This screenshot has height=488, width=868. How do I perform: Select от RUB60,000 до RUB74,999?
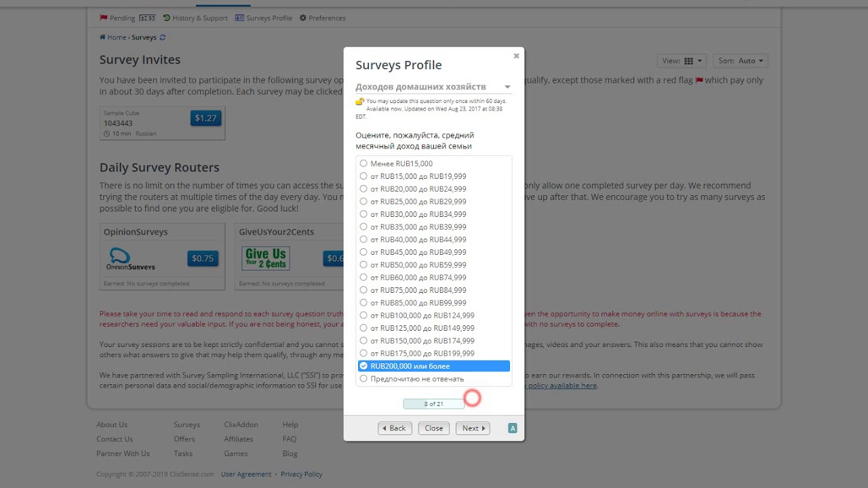434,277
